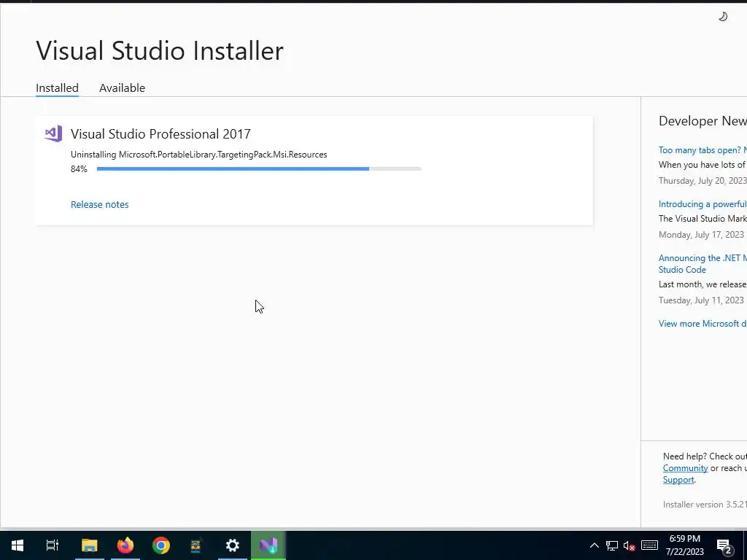747x560 pixels.
Task: Open the 'Announcing the .NET' news link
Action: pyautogui.click(x=703, y=263)
